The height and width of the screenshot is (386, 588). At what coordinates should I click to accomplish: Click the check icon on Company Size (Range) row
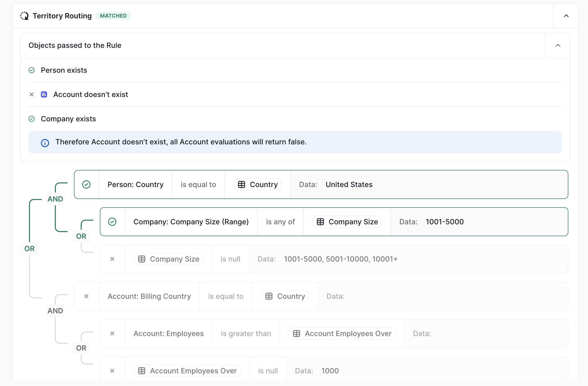click(112, 222)
